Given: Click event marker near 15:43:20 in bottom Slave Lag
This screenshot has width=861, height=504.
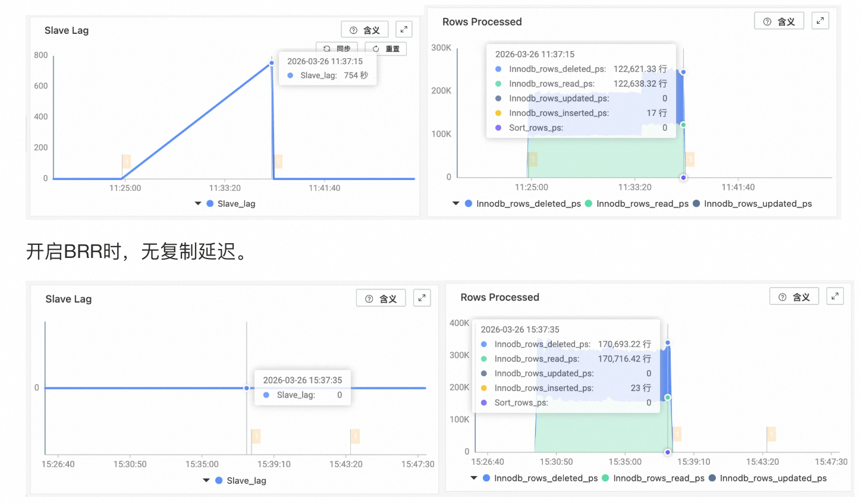Looking at the screenshot, I should (355, 436).
